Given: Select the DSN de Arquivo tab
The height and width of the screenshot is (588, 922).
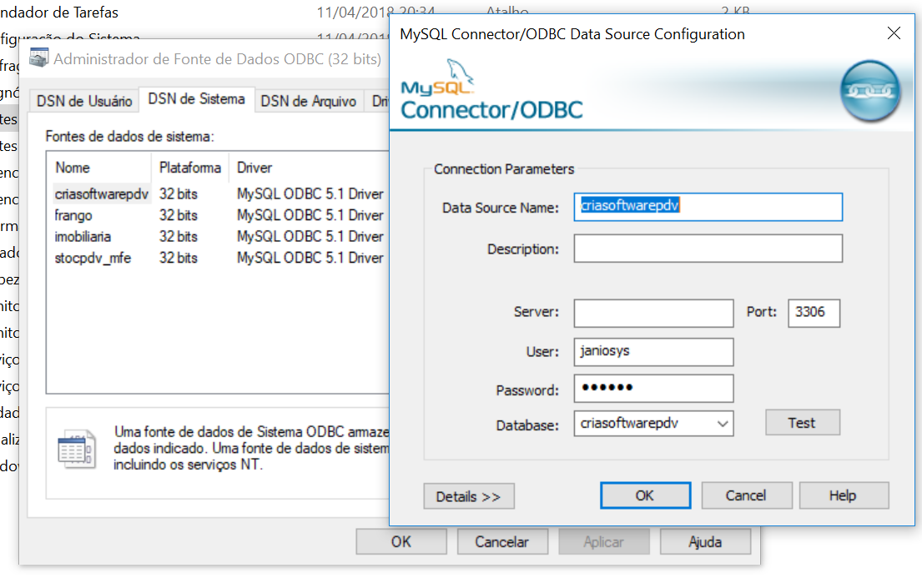Looking at the screenshot, I should tap(309, 101).
